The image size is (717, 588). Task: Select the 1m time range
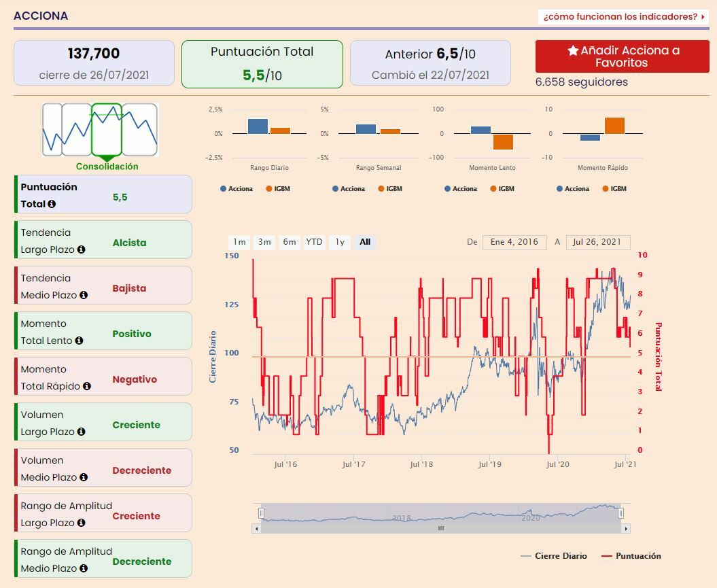[239, 242]
